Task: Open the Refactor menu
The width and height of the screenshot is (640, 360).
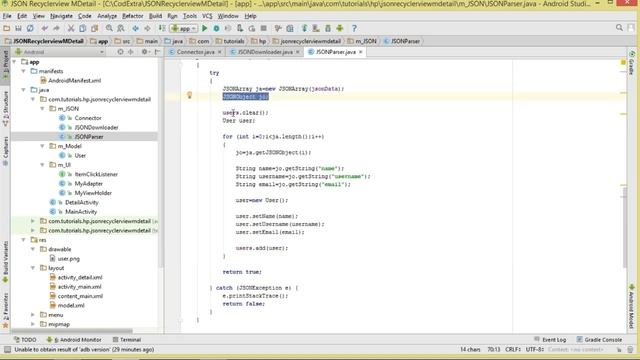Action: 133,16
